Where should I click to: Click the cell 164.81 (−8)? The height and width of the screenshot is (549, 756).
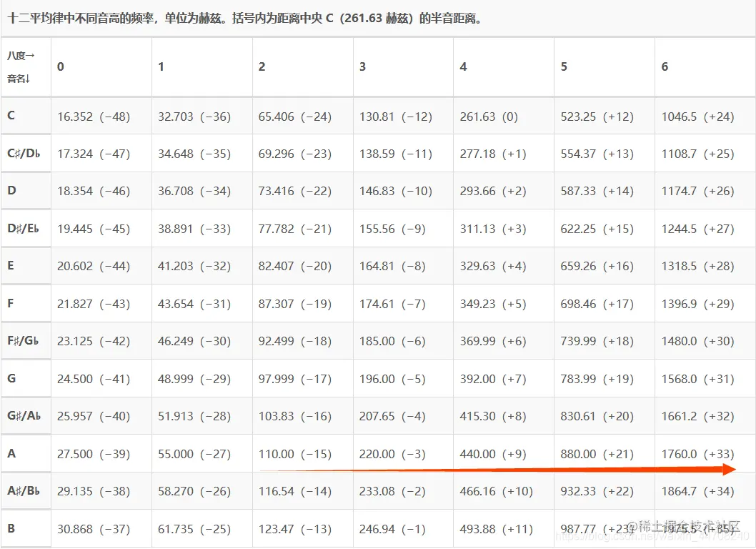[x=403, y=266]
